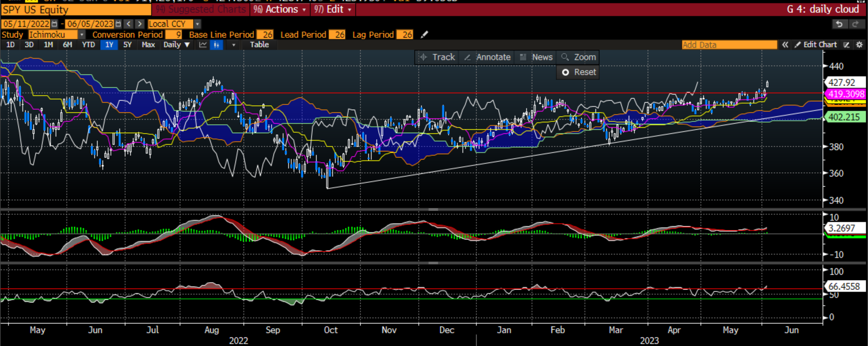The width and height of the screenshot is (868, 346).
Task: Reset the chart zoom
Action: (x=578, y=72)
